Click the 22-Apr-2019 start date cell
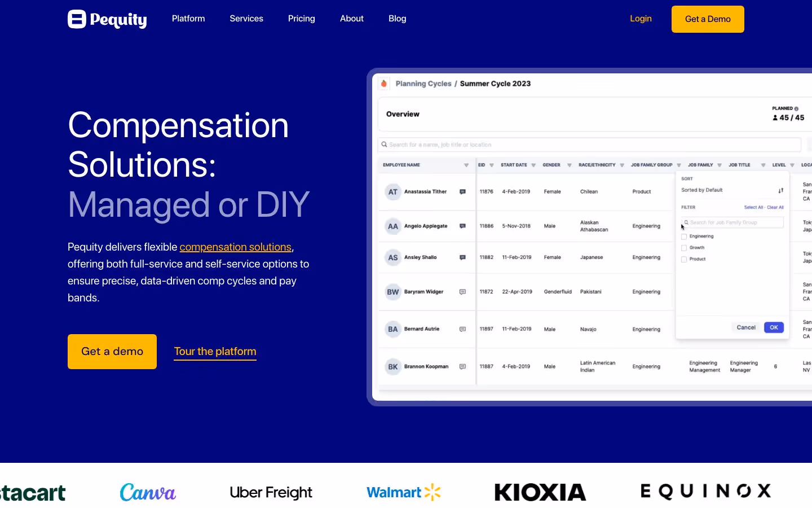 [517, 292]
